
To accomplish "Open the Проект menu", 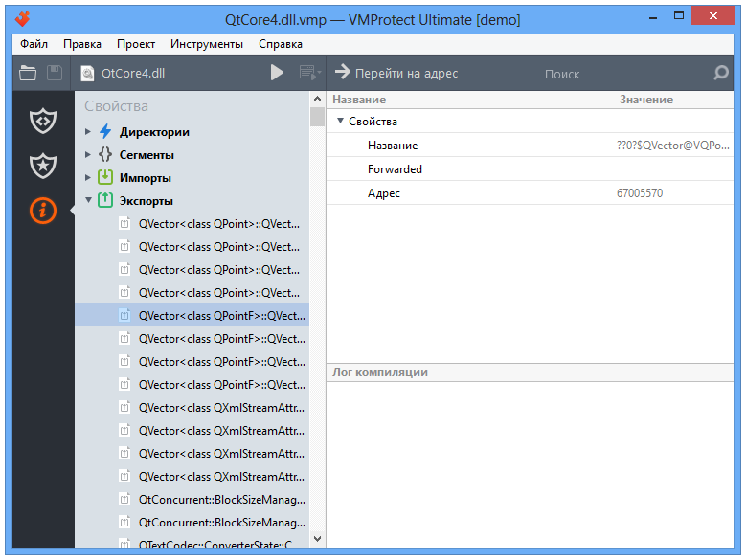I will coord(136,44).
